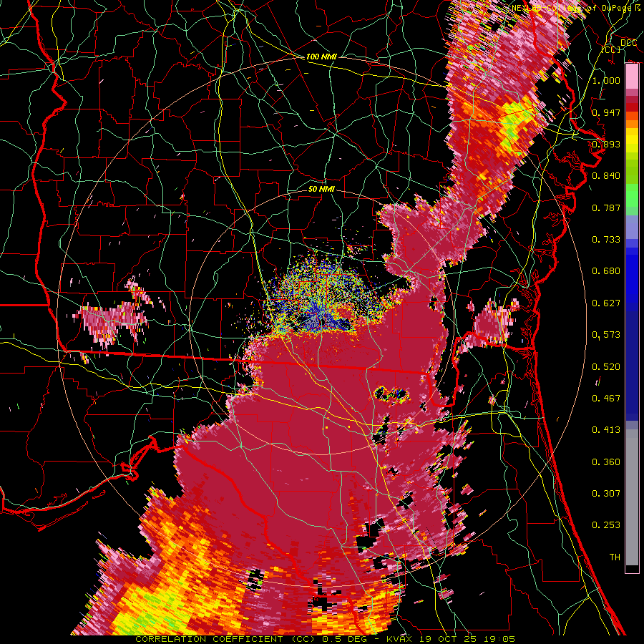
Task: Click the "(CC)" label above the color scale
Action: (611, 49)
